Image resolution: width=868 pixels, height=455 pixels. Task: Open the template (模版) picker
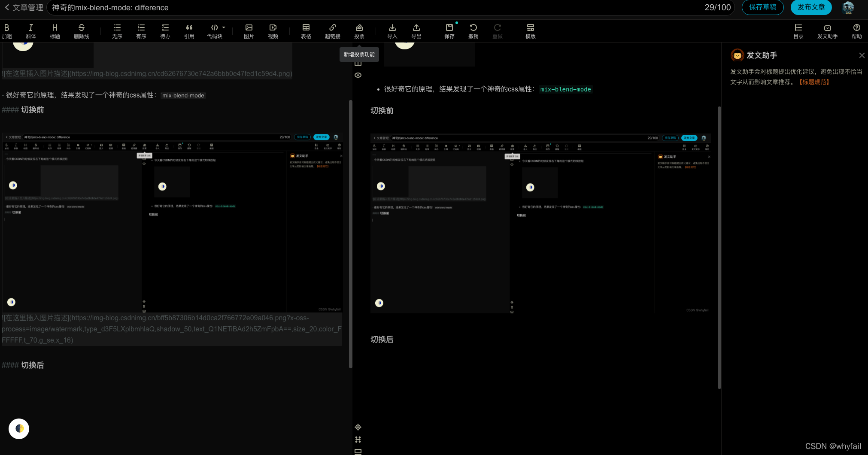[x=531, y=31]
